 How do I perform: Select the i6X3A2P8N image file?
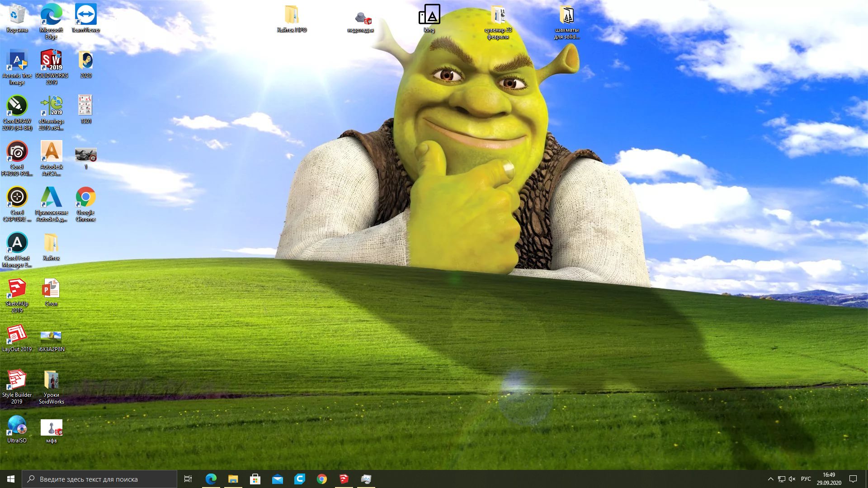pyautogui.click(x=51, y=341)
